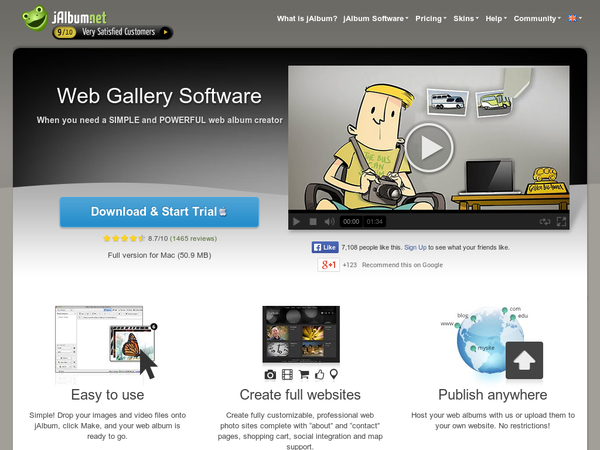Image resolution: width=600 pixels, height=450 pixels.
Task: Expand the jAlbum Software menu
Action: pos(376,18)
